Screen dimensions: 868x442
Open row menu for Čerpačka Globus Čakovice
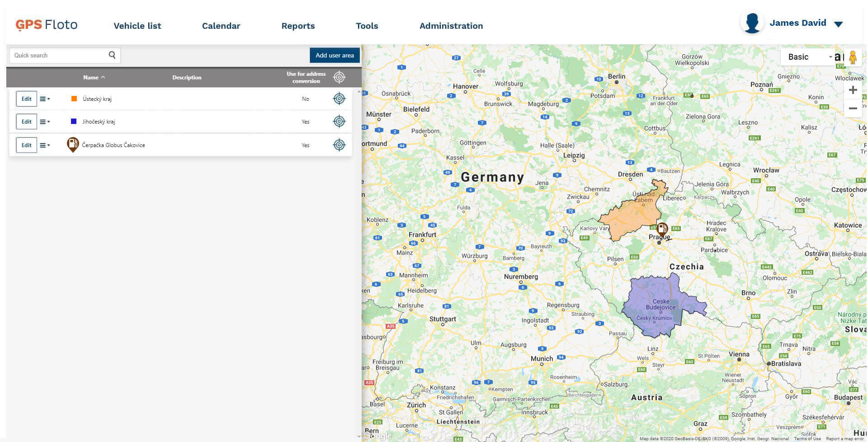click(44, 145)
